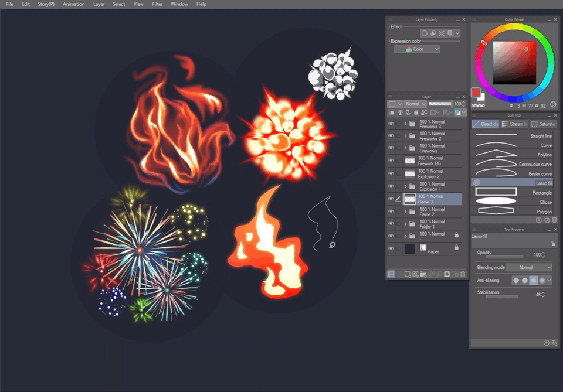Click clip to layer below icon
Image resolution: width=563 pixels, height=392 pixels.
(392, 113)
